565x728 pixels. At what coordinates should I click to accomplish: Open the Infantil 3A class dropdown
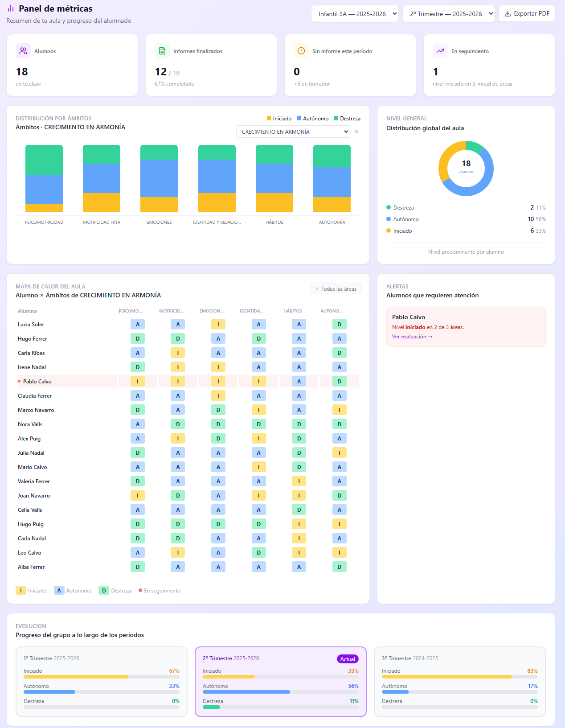355,14
